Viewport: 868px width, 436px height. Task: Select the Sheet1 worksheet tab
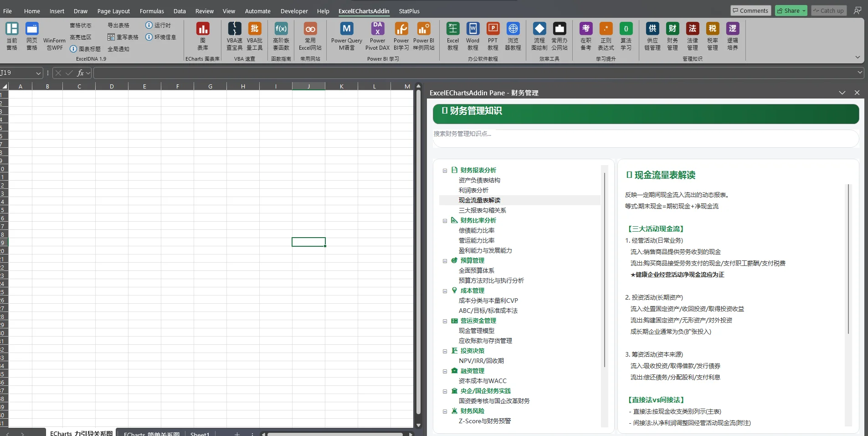[x=200, y=433]
